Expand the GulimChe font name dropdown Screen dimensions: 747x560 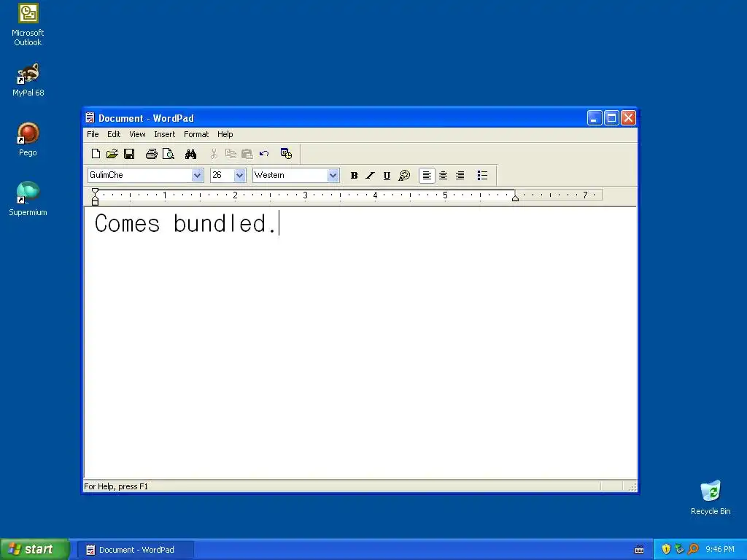(197, 175)
